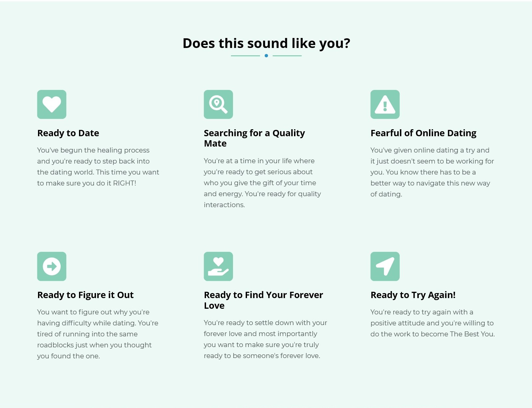Click the magnifying glass location search icon
532x408 pixels.
pyautogui.click(x=218, y=104)
